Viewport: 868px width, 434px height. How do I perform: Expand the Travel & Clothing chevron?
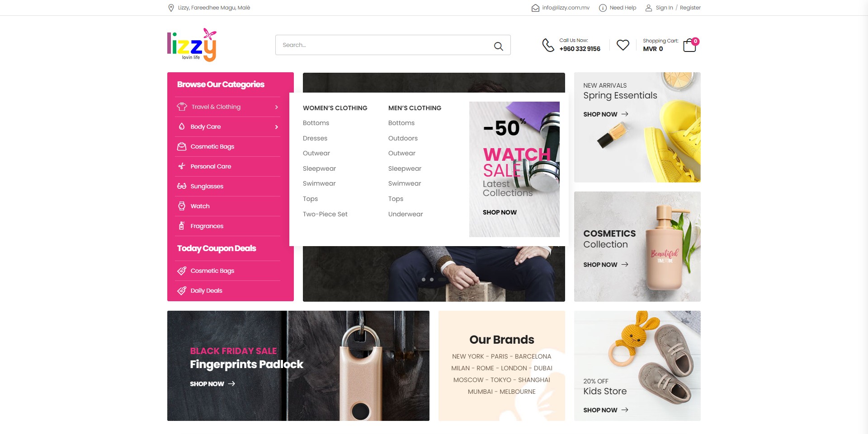pos(277,107)
